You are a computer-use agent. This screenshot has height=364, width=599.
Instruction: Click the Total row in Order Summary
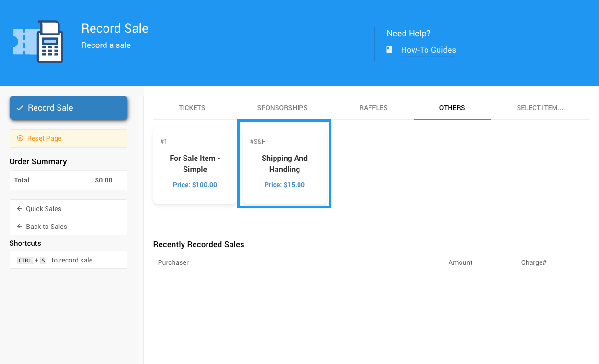(68, 180)
